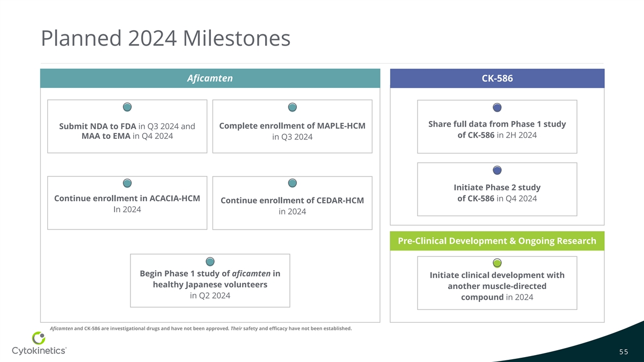This screenshot has width=644, height=362.
Task: Click 'MAA to EMA in Q4 2024' text
Action: pos(127,136)
